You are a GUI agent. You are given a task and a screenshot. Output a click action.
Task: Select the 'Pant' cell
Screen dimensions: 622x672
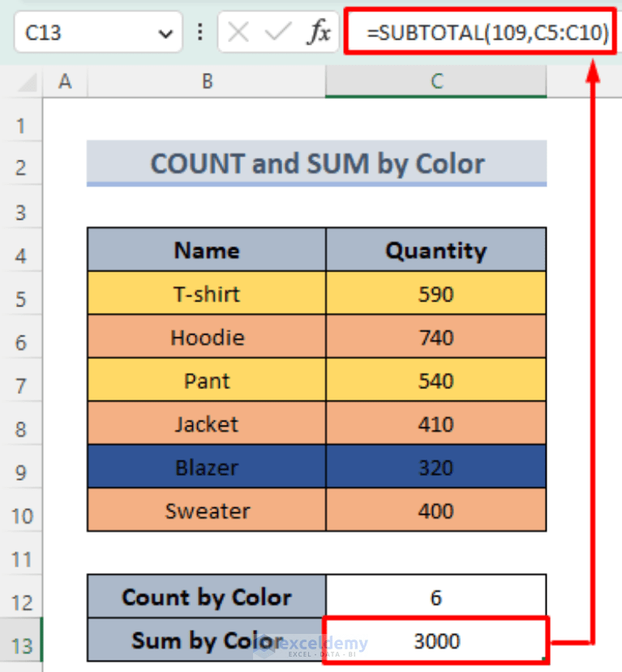coord(207,380)
